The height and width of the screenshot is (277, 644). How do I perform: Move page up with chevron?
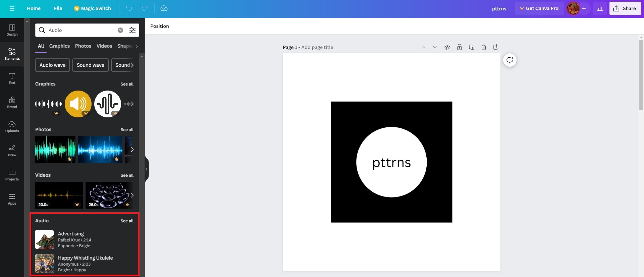(423, 47)
